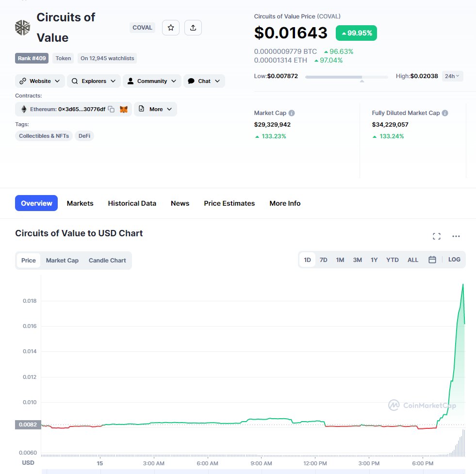Open the calendar date range picker
476x474 pixels.
click(432, 260)
